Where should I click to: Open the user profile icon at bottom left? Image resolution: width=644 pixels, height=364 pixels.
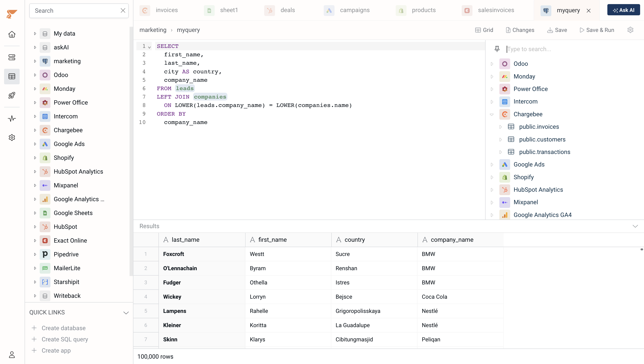12,355
